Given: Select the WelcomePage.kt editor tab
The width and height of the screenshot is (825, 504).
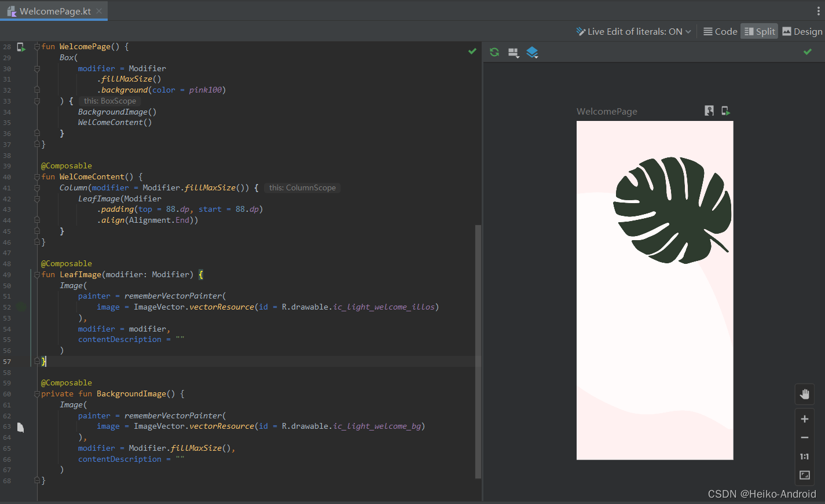Looking at the screenshot, I should 54,11.
